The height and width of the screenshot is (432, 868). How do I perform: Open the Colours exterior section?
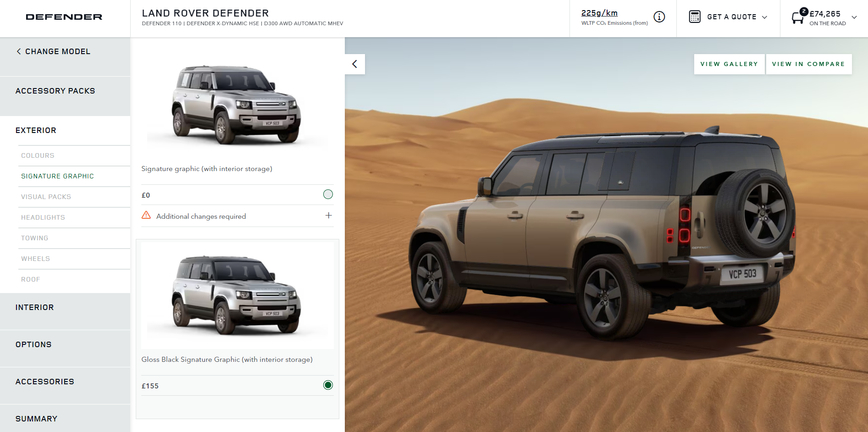(38, 156)
